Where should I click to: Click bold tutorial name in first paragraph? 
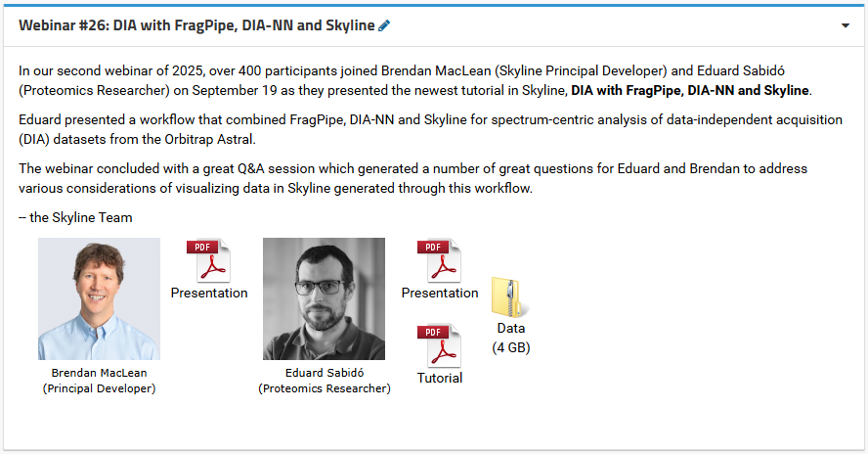690,90
